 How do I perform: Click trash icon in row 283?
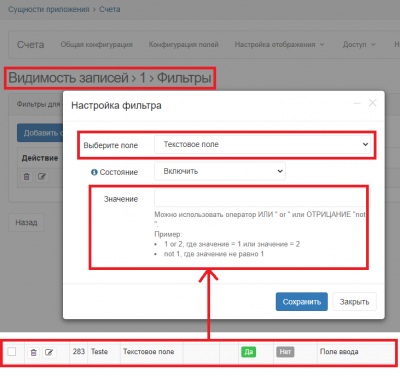point(33,352)
